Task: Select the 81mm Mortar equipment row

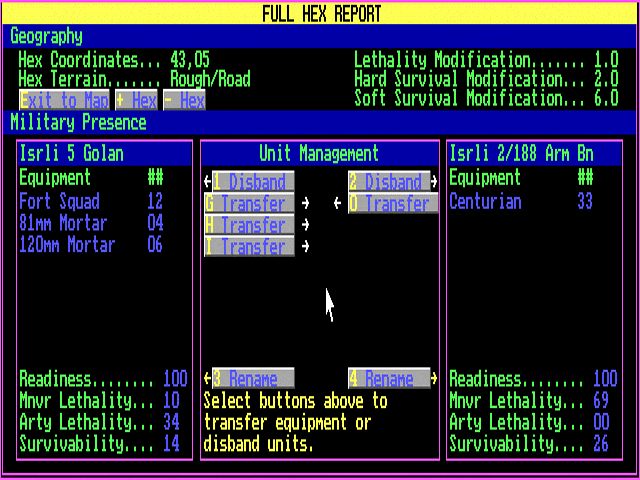Action: (90, 223)
